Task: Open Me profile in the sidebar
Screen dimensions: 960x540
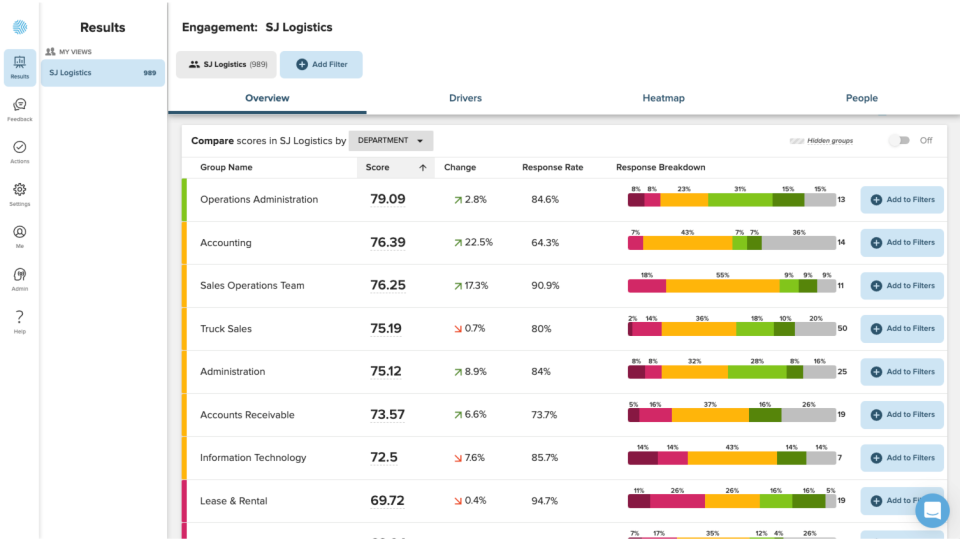Action: click(20, 236)
